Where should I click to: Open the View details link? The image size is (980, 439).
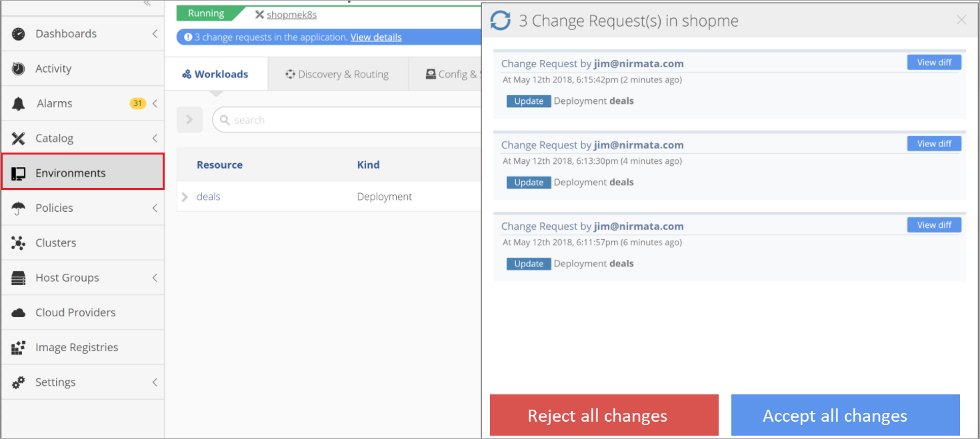pyautogui.click(x=376, y=37)
